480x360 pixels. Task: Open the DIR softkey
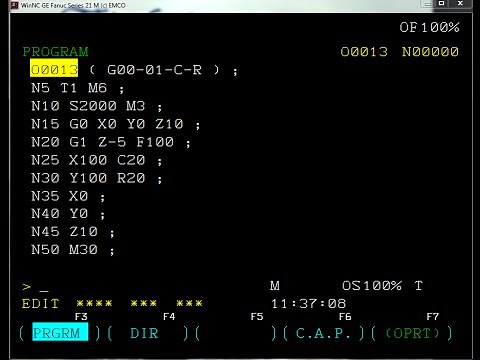pos(144,333)
